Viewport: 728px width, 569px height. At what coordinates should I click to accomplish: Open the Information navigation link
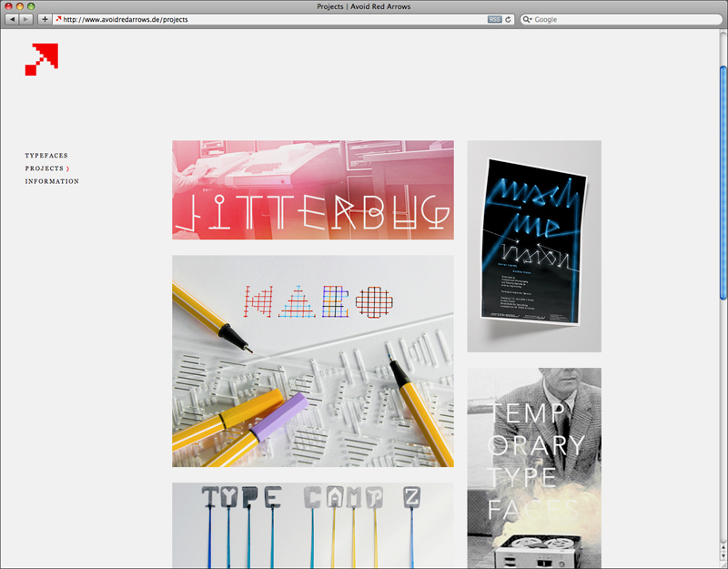(x=52, y=181)
